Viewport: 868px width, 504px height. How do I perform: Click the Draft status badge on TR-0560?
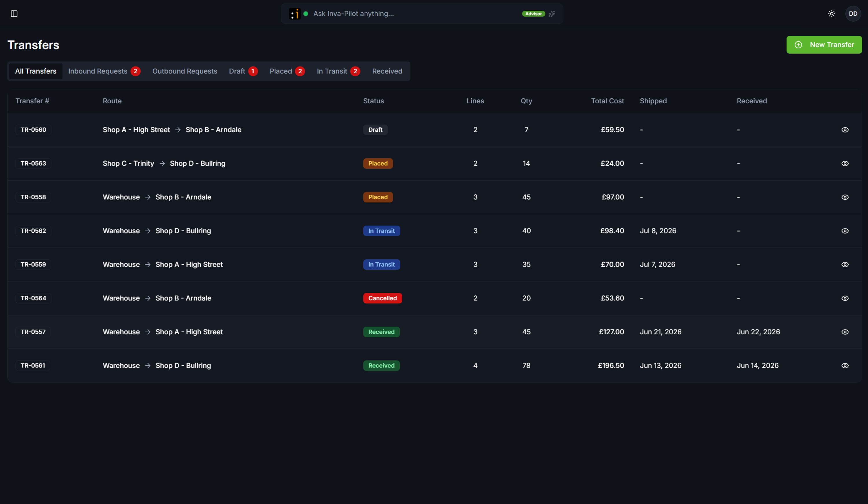click(x=375, y=130)
